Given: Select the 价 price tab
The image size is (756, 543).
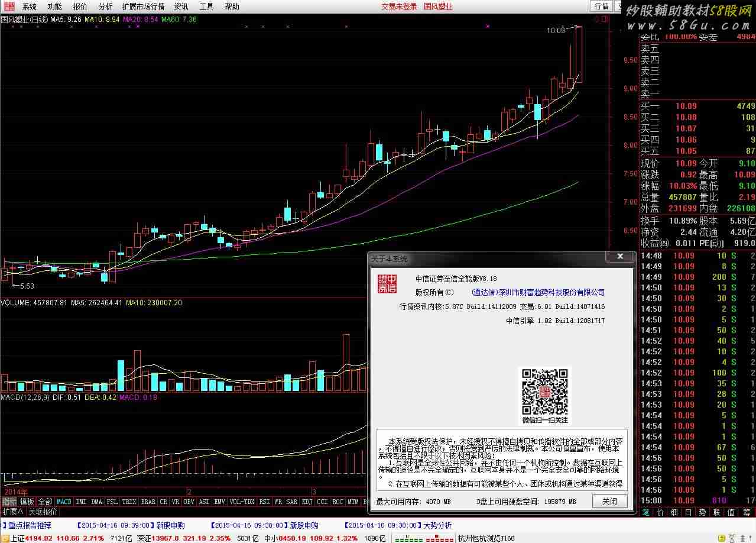Looking at the screenshot, I should [x=660, y=512].
